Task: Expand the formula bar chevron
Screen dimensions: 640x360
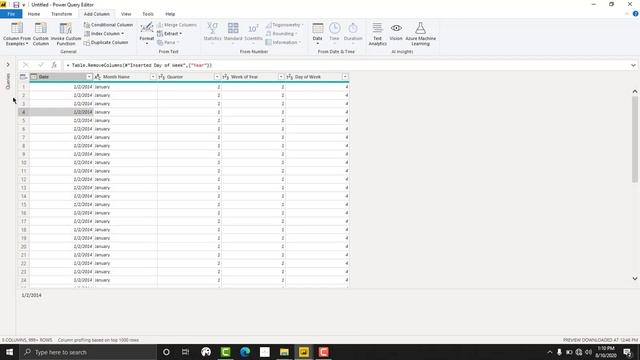Action: (633, 65)
